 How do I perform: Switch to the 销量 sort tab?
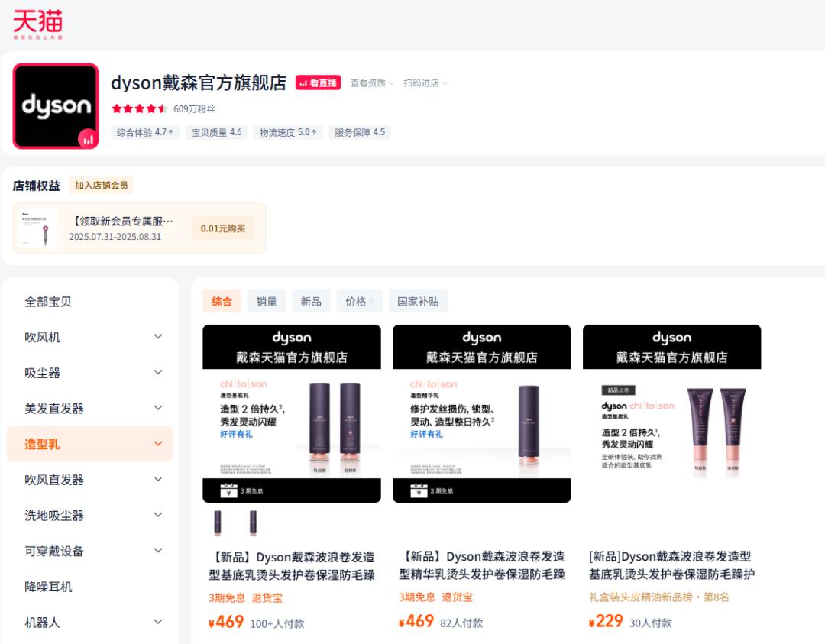click(x=267, y=301)
